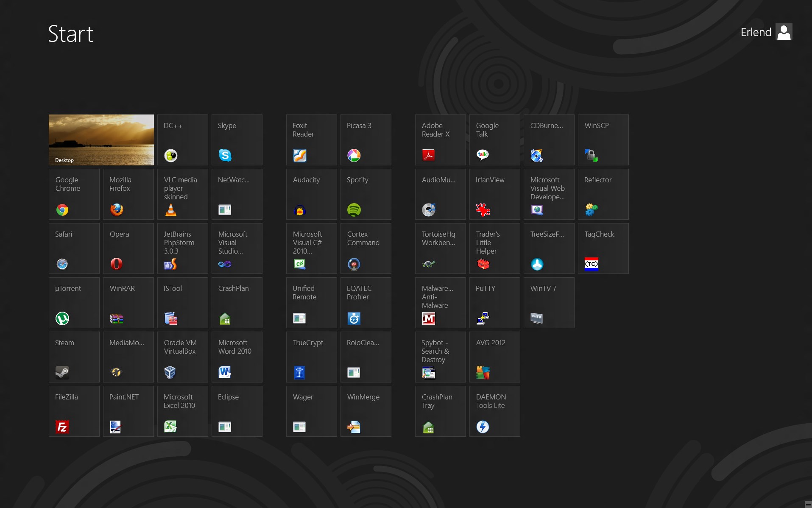Open Microsoft Excel 2010 icon
812x508 pixels.
tap(171, 427)
